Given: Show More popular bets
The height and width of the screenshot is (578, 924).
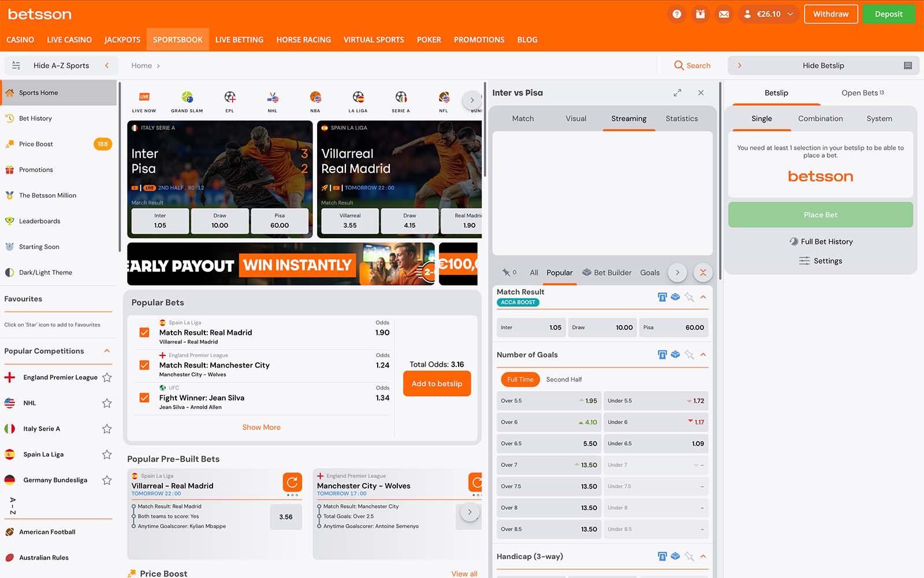Looking at the screenshot, I should click(x=262, y=427).
